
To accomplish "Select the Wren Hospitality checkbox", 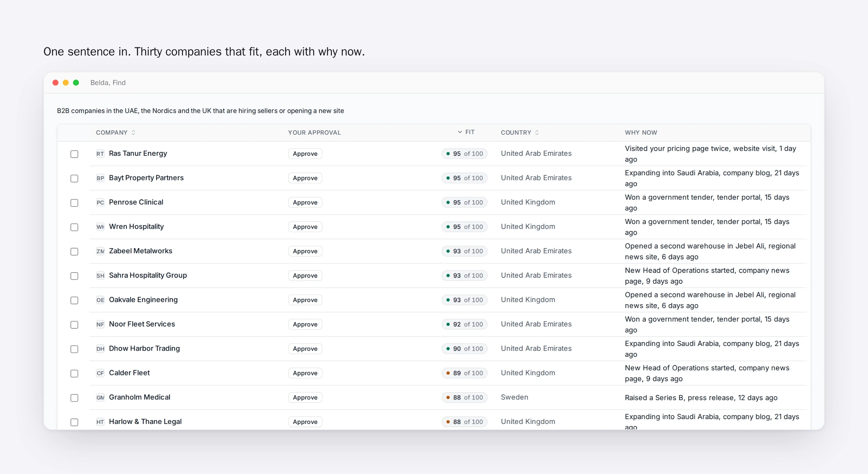I will (x=74, y=227).
